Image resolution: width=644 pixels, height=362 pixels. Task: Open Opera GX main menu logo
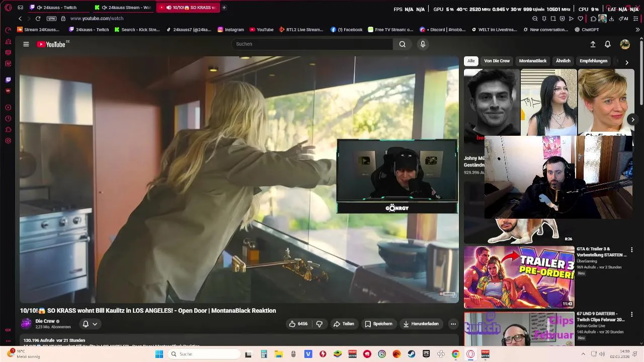tap(8, 8)
